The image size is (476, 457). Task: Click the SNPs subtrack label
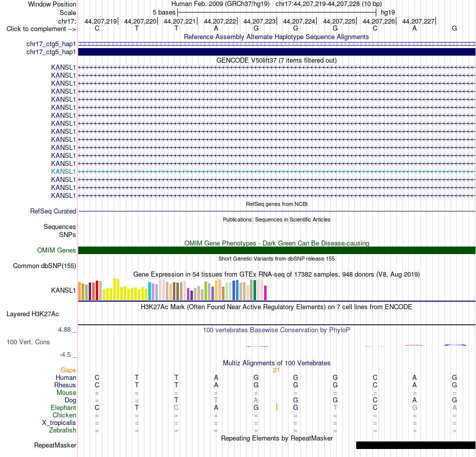pyautogui.click(x=68, y=235)
